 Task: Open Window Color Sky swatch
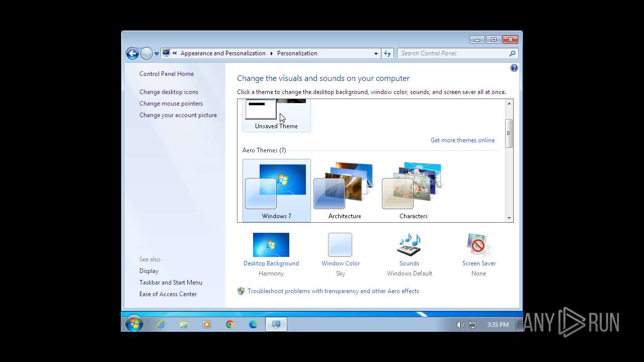[x=340, y=245]
